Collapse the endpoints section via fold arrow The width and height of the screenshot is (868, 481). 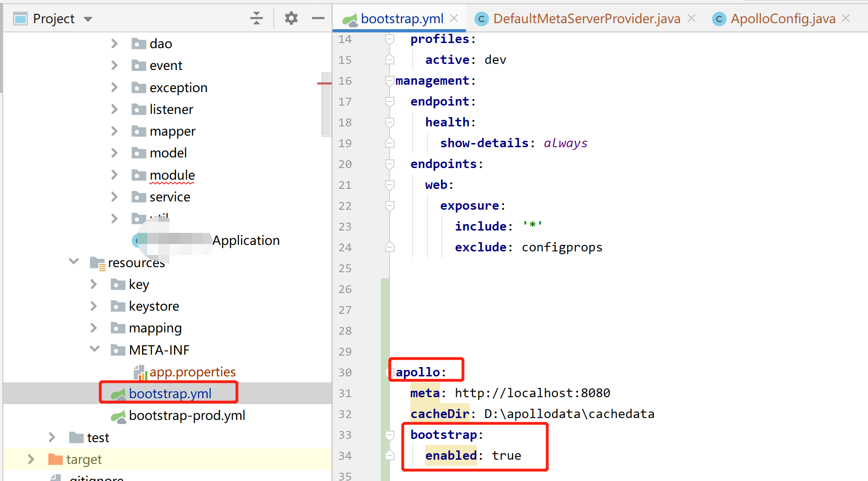click(389, 164)
